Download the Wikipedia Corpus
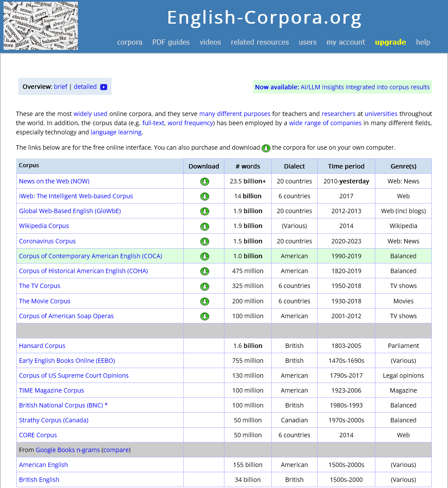 pos(204,226)
